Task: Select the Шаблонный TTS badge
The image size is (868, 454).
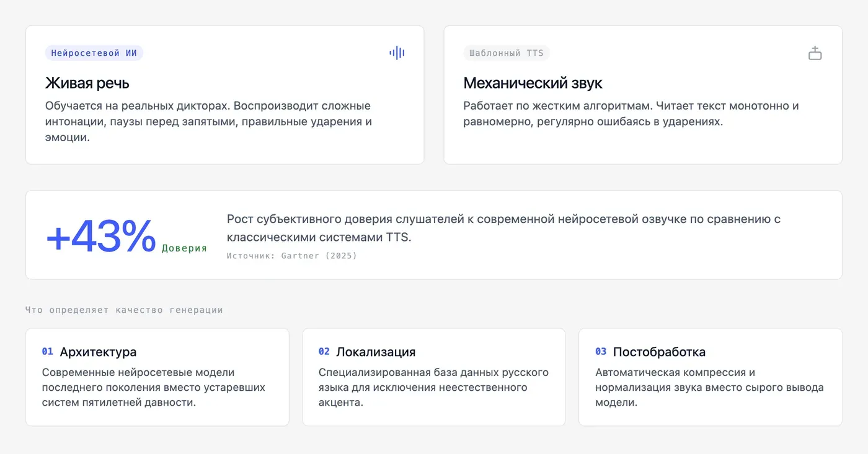Action: tap(507, 53)
